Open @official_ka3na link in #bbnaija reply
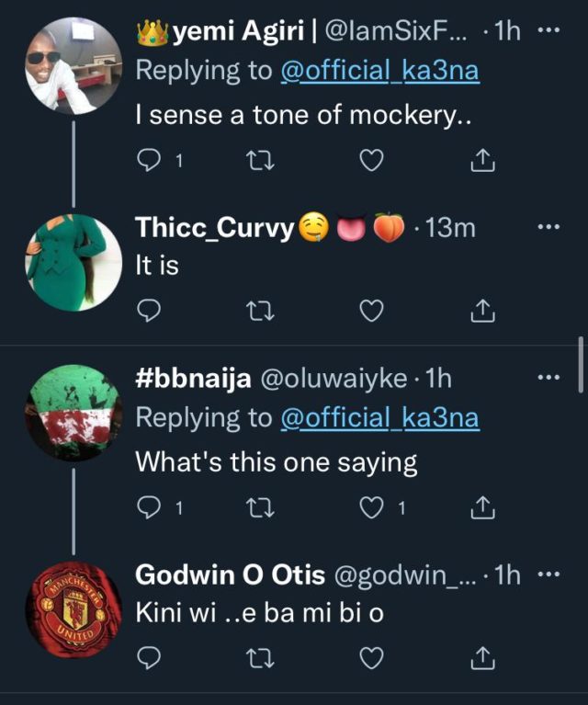Screen dimensions: 588x705 (379, 418)
